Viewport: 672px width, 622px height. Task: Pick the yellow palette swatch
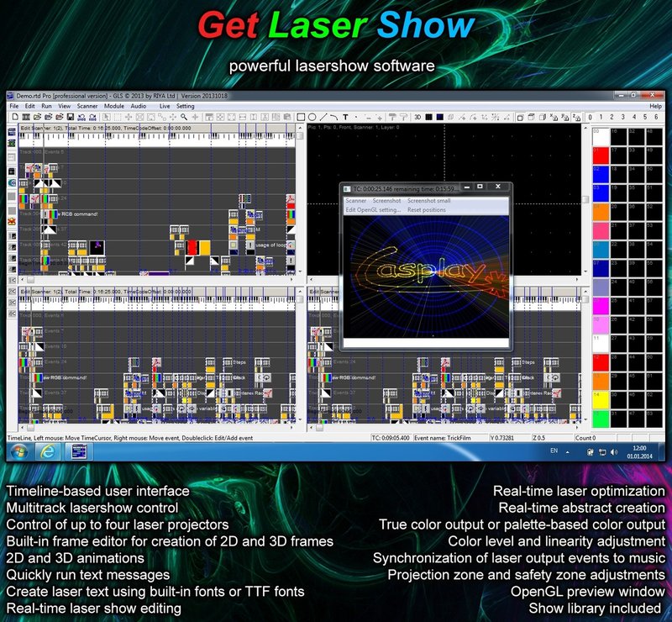pos(601,400)
